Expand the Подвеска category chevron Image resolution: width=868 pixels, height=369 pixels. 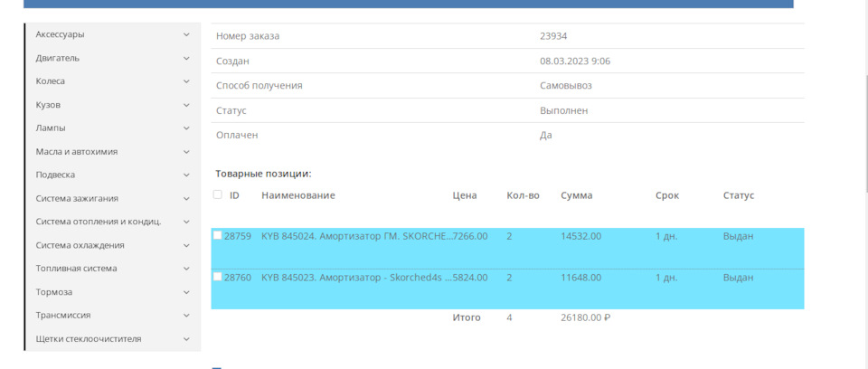186,175
